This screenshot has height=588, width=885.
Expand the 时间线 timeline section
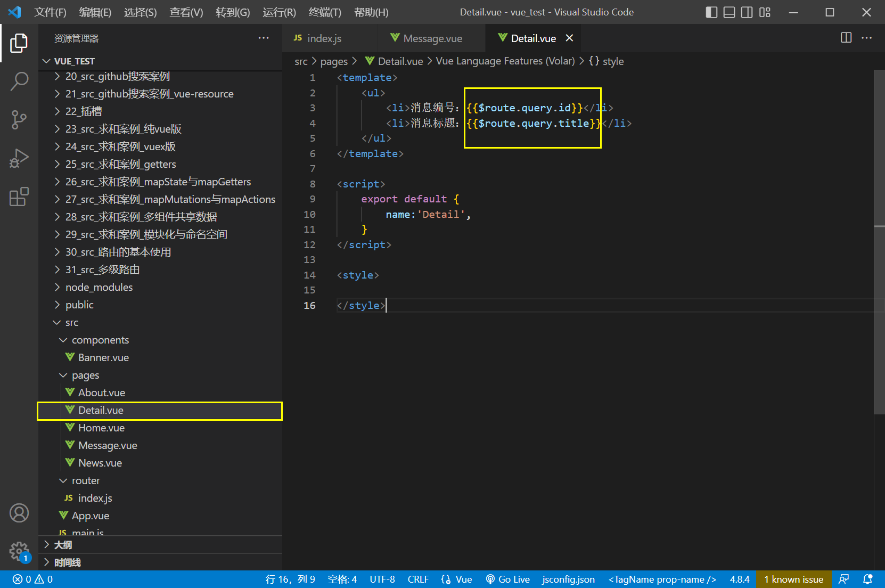pyautogui.click(x=160, y=562)
